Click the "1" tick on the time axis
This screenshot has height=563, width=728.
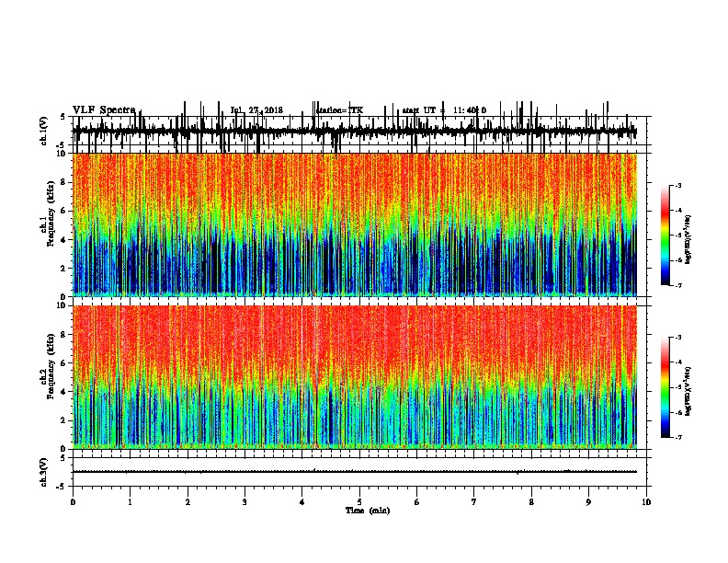pyautogui.click(x=130, y=502)
